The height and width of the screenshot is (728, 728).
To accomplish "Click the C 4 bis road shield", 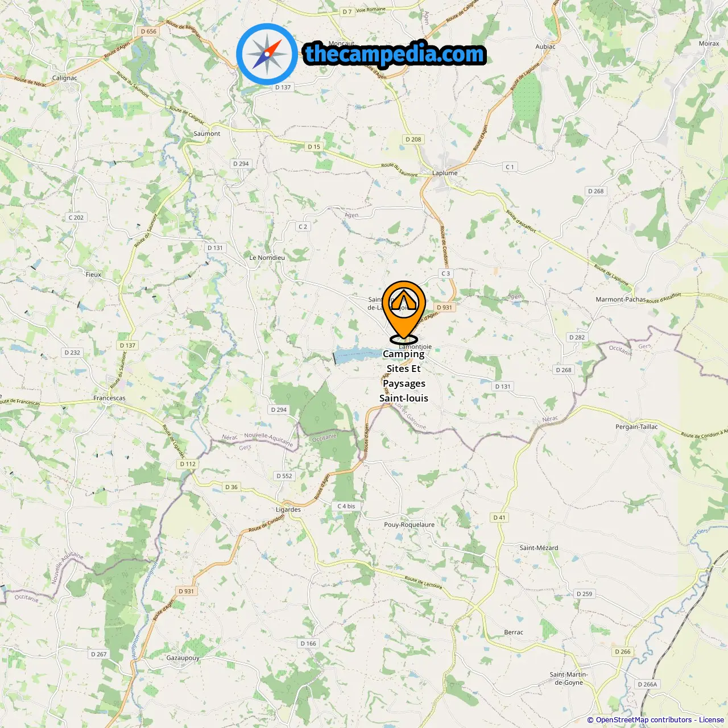I will pos(346,506).
